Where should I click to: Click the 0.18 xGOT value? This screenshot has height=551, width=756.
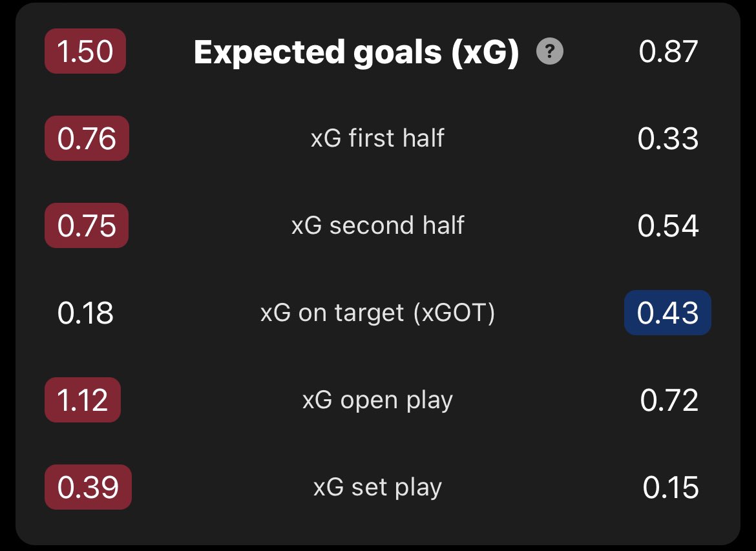pyautogui.click(x=85, y=313)
